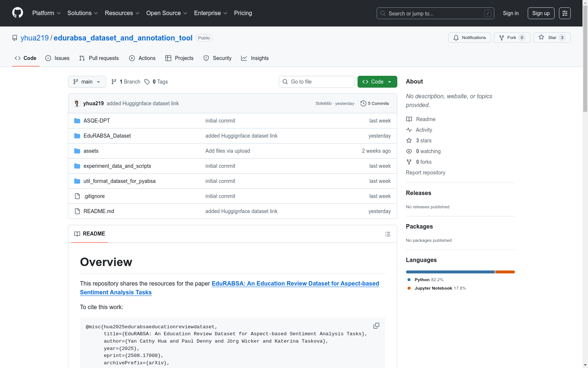Focus the Search or jump to field

(435, 13)
